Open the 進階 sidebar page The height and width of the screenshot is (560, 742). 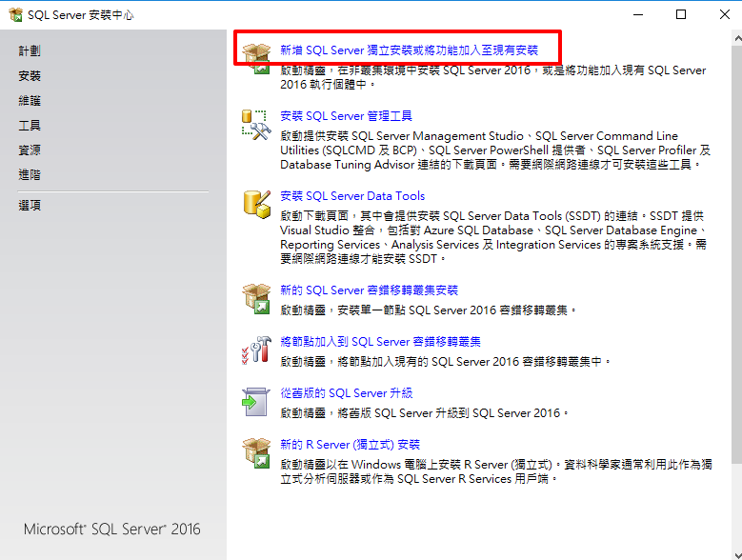click(30, 174)
